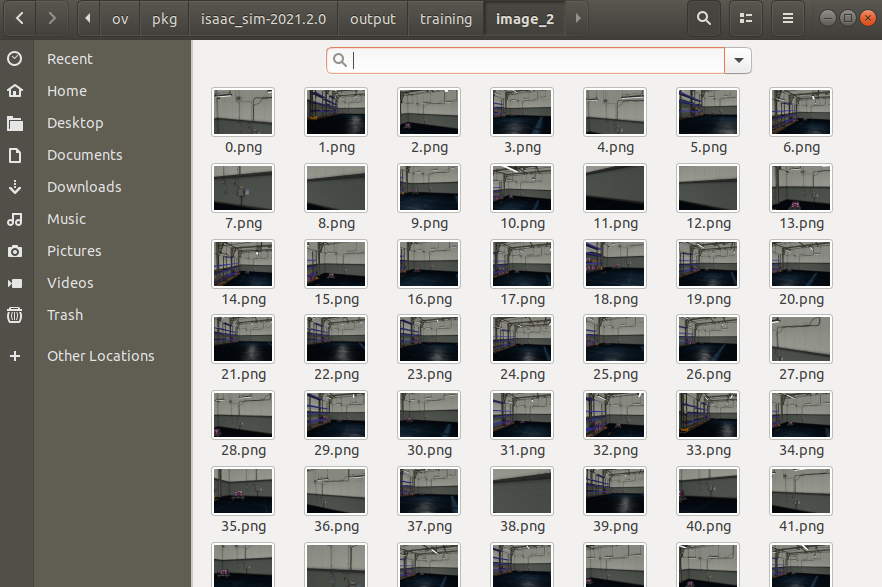Select 41.png thumbnail
Screen dimensions: 882x587
[x=801, y=491]
